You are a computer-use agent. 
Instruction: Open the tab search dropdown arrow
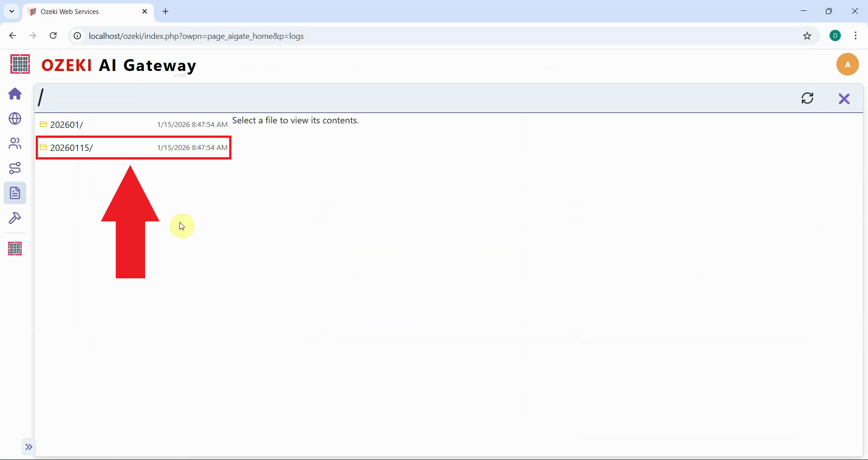click(x=11, y=11)
